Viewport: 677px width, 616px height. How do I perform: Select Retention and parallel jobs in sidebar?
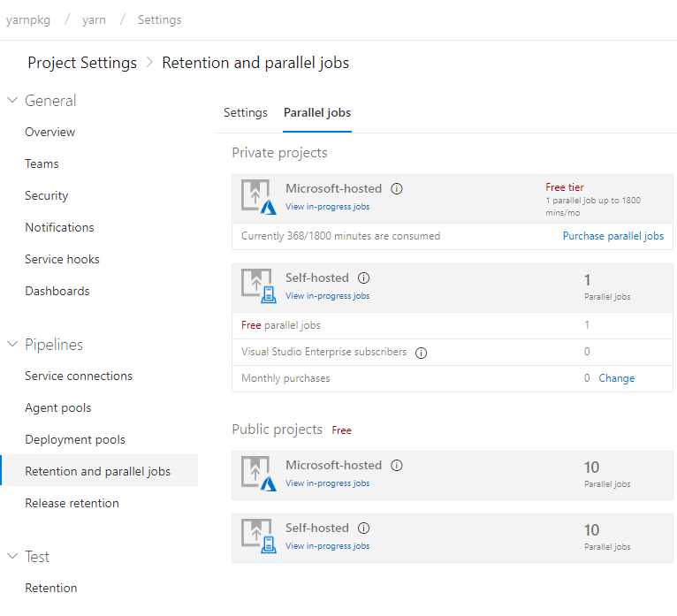[97, 471]
